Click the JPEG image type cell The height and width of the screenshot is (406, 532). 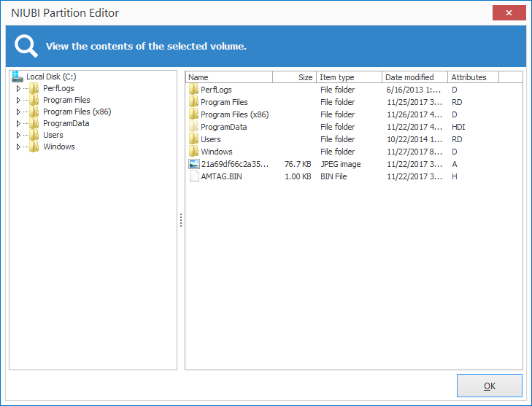coord(341,164)
